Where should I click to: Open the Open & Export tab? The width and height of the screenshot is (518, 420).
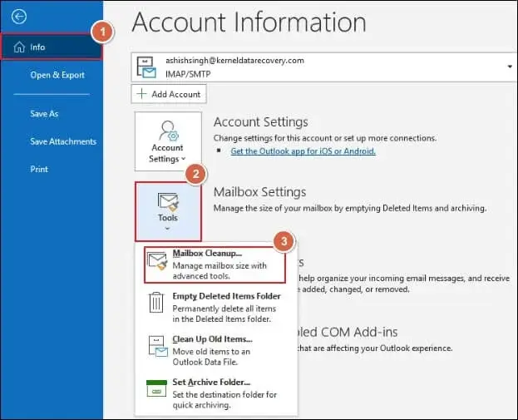[x=57, y=75]
